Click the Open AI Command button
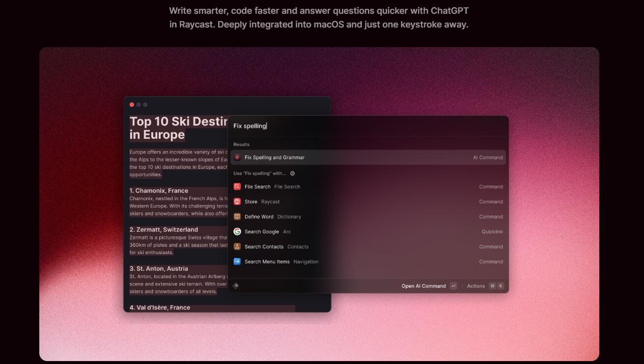The width and height of the screenshot is (644, 364). coord(423,286)
